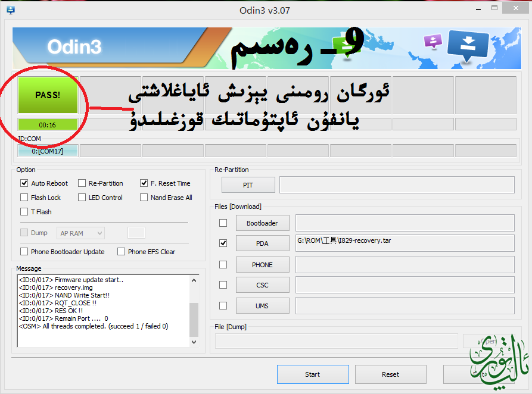The height and width of the screenshot is (394, 532).
Task: Tick the checkbox beside CSC
Action: [x=223, y=285]
